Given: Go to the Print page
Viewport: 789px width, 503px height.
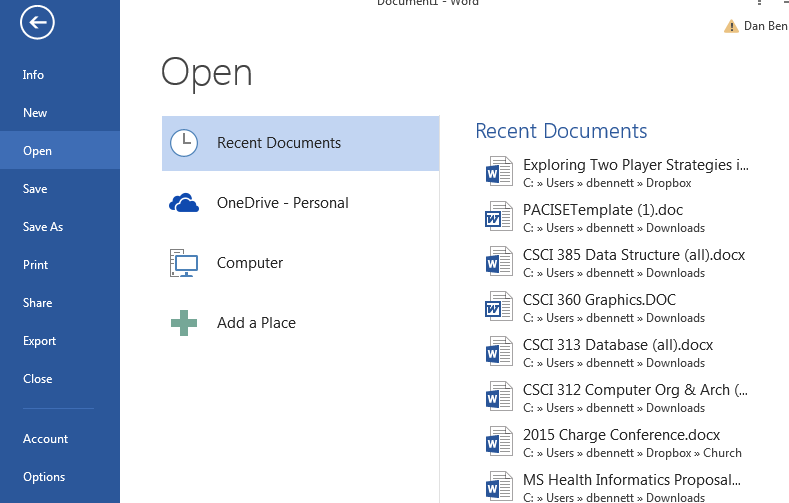Looking at the screenshot, I should [35, 265].
